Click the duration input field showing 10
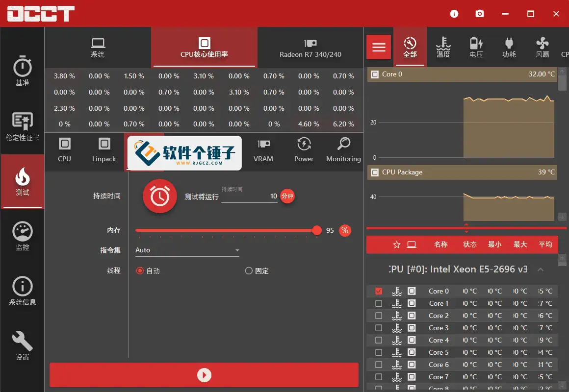Viewport: 569px width, 392px height. point(249,196)
